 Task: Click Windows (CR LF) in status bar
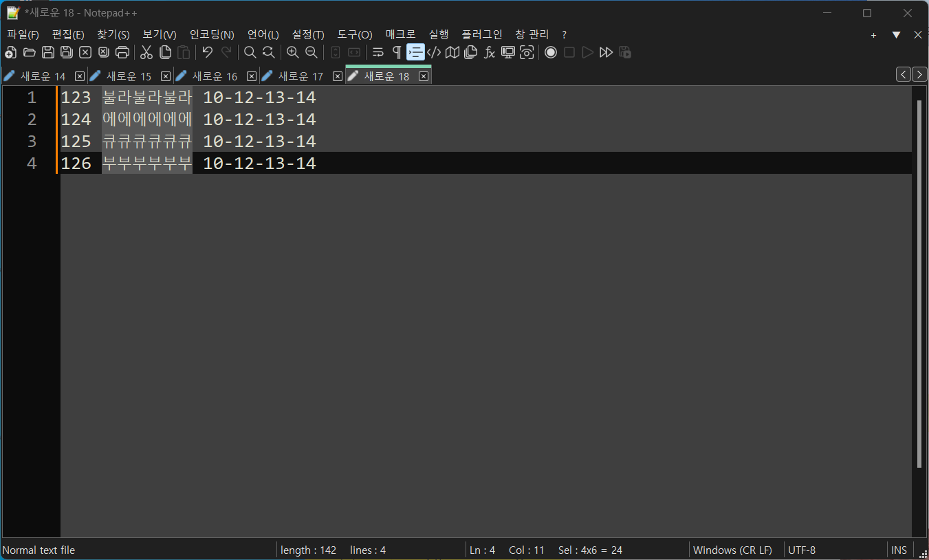[x=732, y=550]
